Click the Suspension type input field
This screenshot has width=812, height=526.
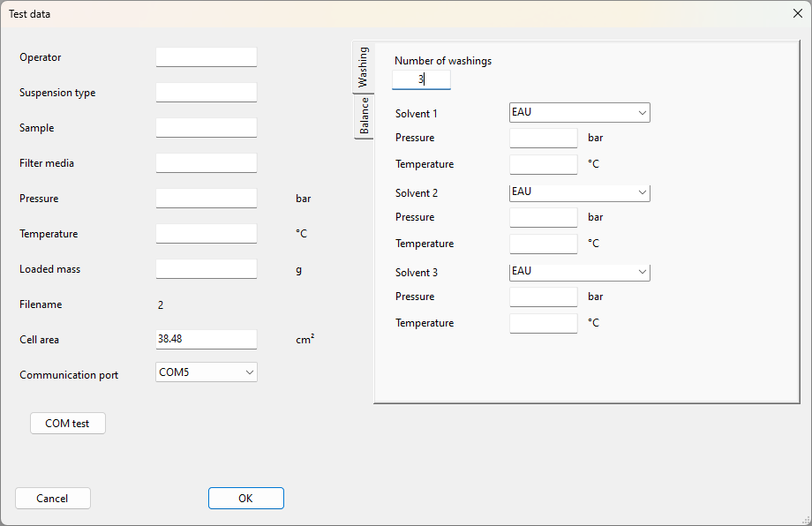point(207,92)
